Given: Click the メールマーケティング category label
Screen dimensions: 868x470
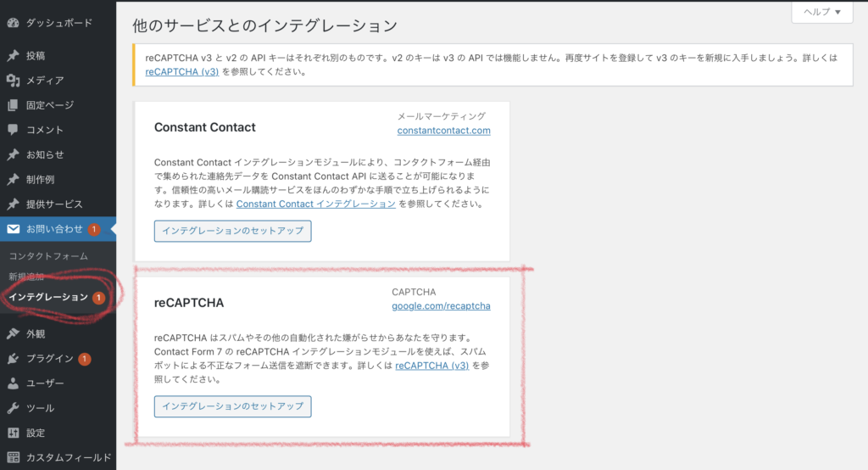Looking at the screenshot, I should point(442,116).
